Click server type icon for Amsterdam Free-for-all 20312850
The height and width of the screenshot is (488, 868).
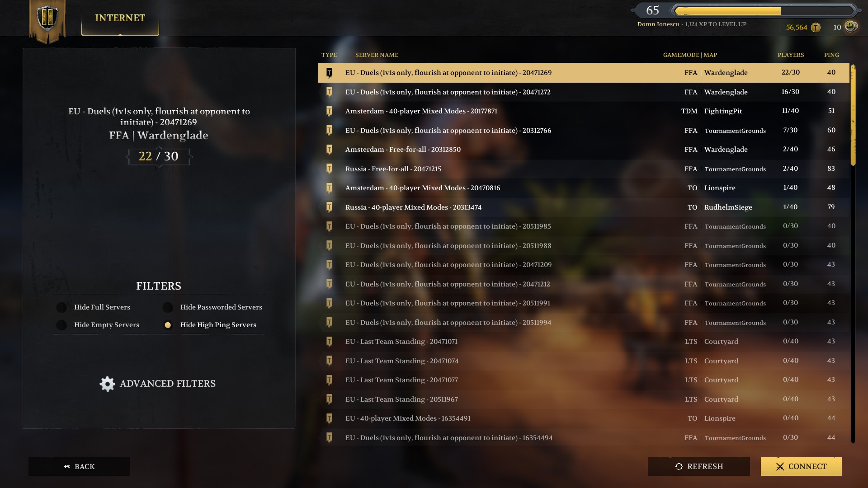(x=329, y=150)
